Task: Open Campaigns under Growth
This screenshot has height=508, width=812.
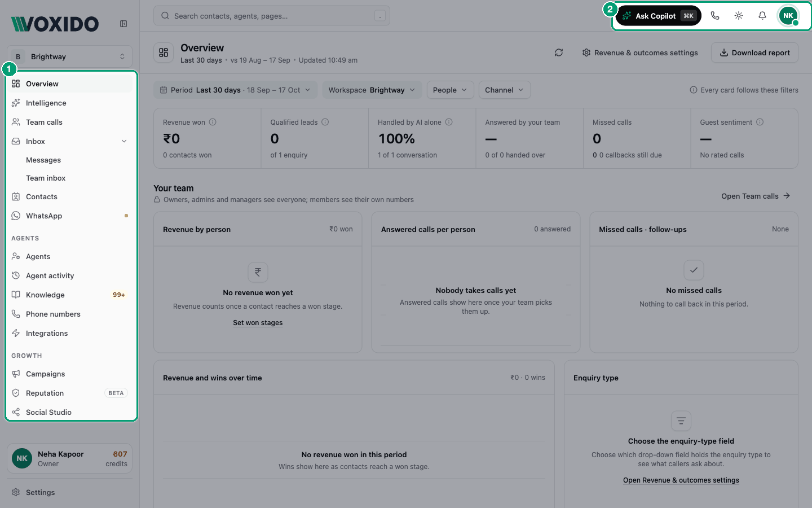Action: 70,374
